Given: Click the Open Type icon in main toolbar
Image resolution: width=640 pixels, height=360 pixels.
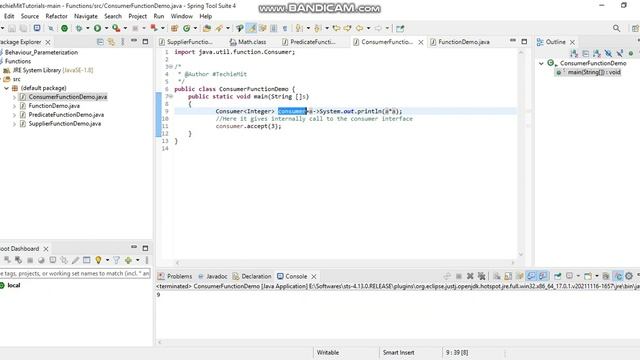Looking at the screenshot, I should [207, 28].
